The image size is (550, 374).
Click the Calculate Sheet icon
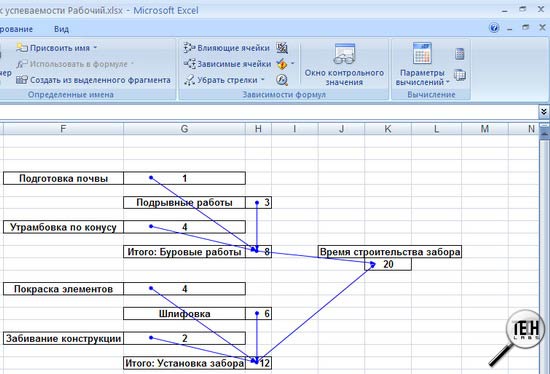[x=460, y=75]
